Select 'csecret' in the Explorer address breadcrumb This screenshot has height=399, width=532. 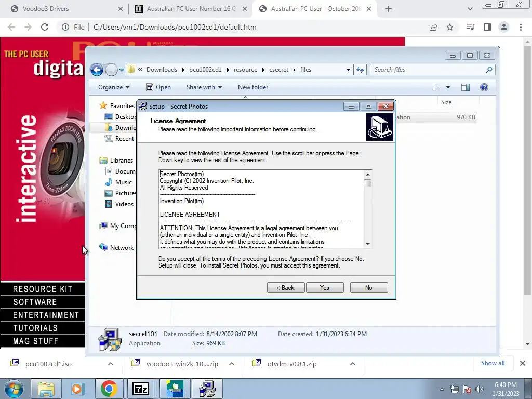[x=278, y=70]
